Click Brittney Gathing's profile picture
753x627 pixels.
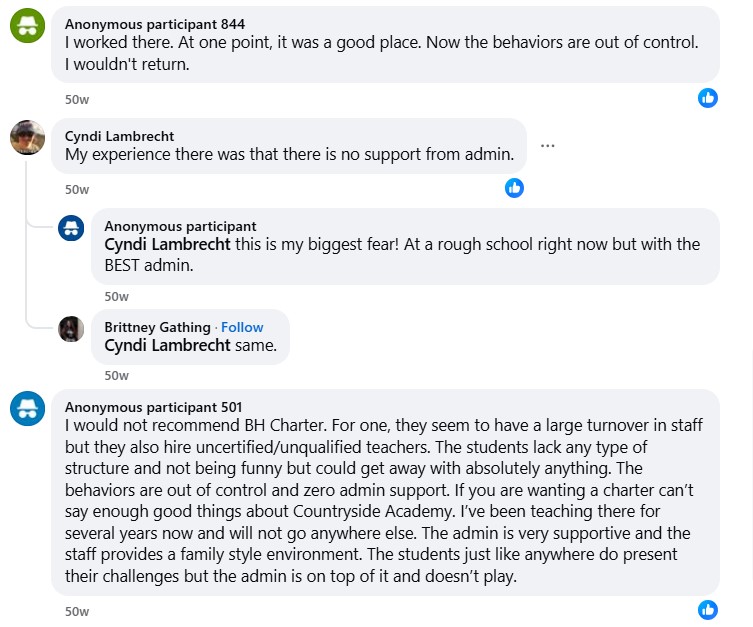click(71, 329)
